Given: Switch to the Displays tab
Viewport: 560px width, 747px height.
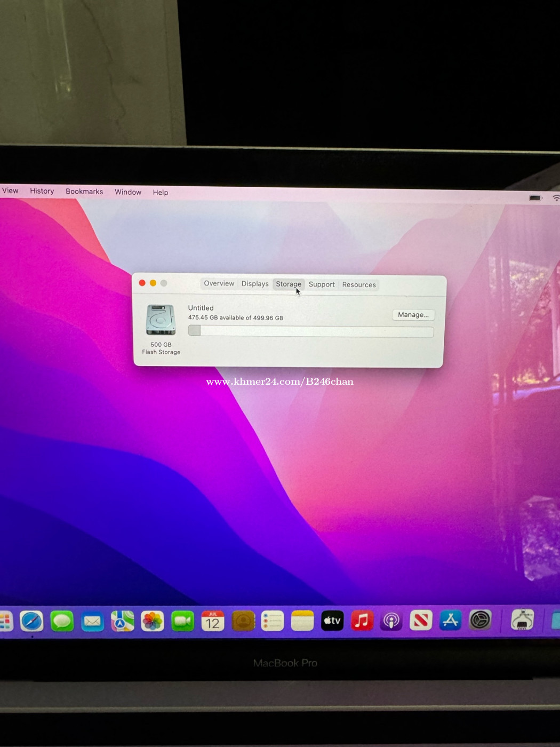Looking at the screenshot, I should 255,284.
